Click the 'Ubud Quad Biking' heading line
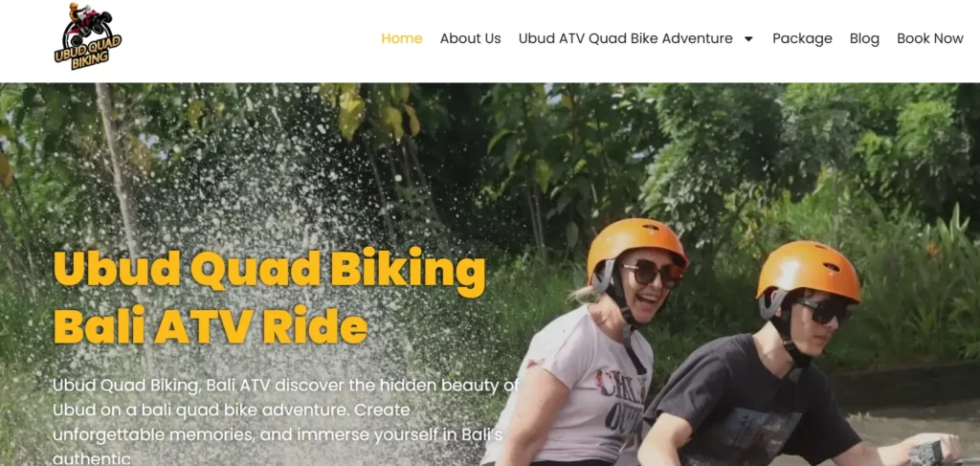This screenshot has height=466, width=980. click(x=269, y=269)
